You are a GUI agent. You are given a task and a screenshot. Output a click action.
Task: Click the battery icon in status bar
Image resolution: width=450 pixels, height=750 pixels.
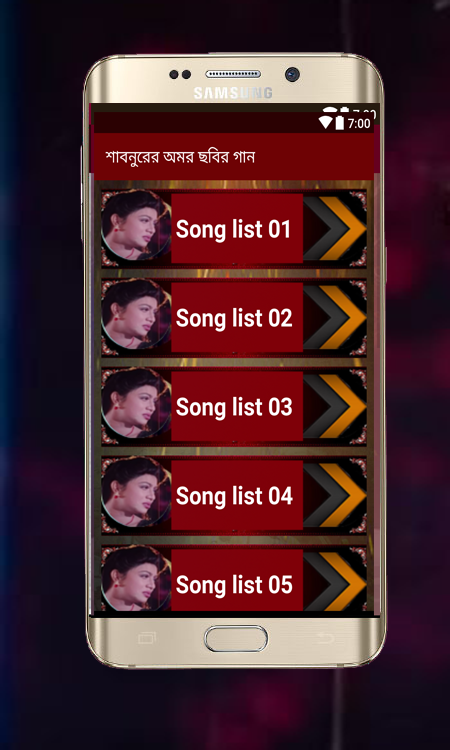click(x=340, y=123)
